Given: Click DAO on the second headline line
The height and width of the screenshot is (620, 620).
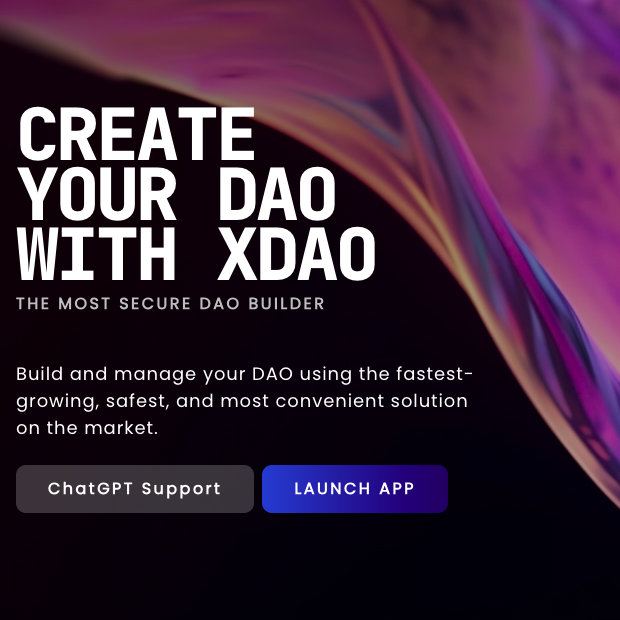Looking at the screenshot, I should coord(278,194).
